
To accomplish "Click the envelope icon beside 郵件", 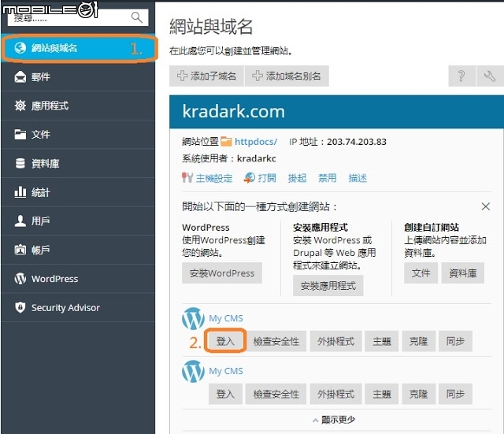I will pyautogui.click(x=20, y=77).
